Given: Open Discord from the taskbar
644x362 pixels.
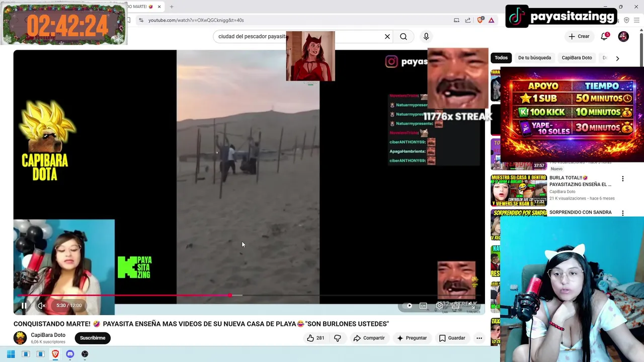Looking at the screenshot, I should (70, 354).
